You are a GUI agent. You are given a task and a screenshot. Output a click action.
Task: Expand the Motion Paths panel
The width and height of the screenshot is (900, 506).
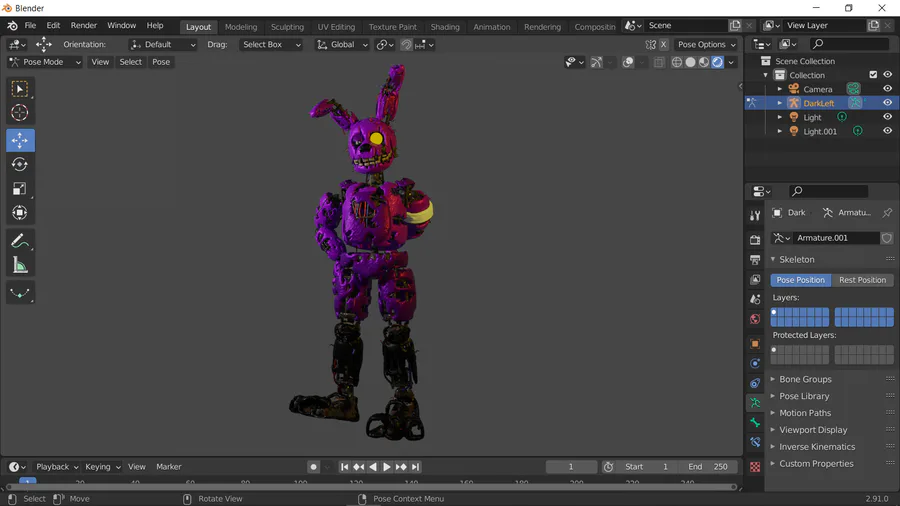[x=804, y=413]
